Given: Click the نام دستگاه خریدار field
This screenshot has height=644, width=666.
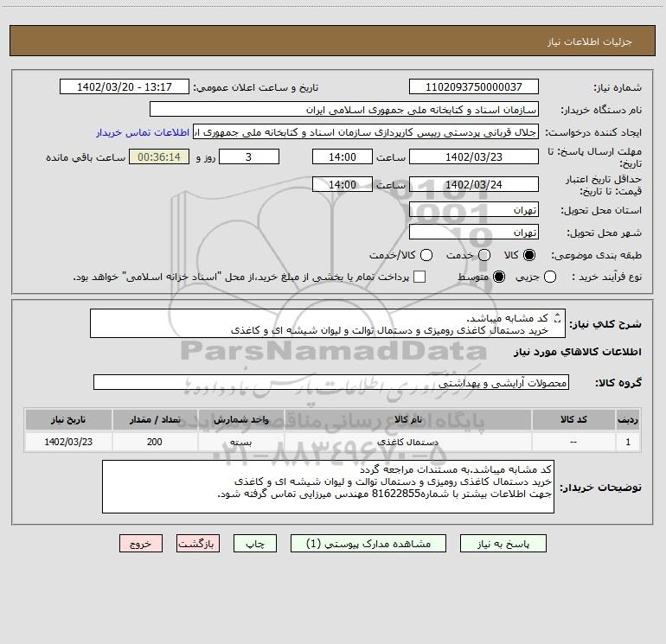Looking at the screenshot, I should pos(344,110).
